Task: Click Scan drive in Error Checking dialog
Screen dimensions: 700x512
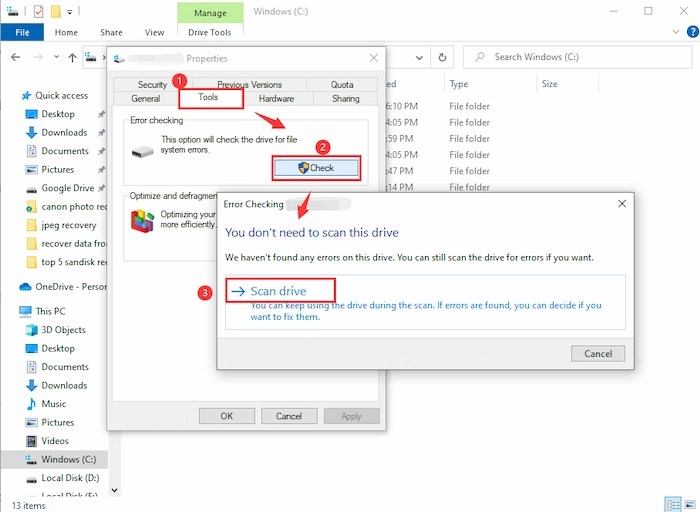Action: (x=279, y=291)
